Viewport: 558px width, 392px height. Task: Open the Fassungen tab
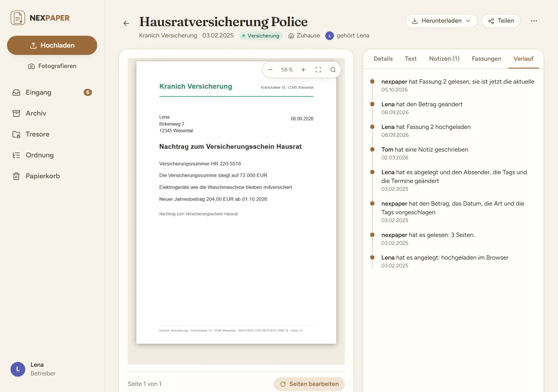point(486,59)
